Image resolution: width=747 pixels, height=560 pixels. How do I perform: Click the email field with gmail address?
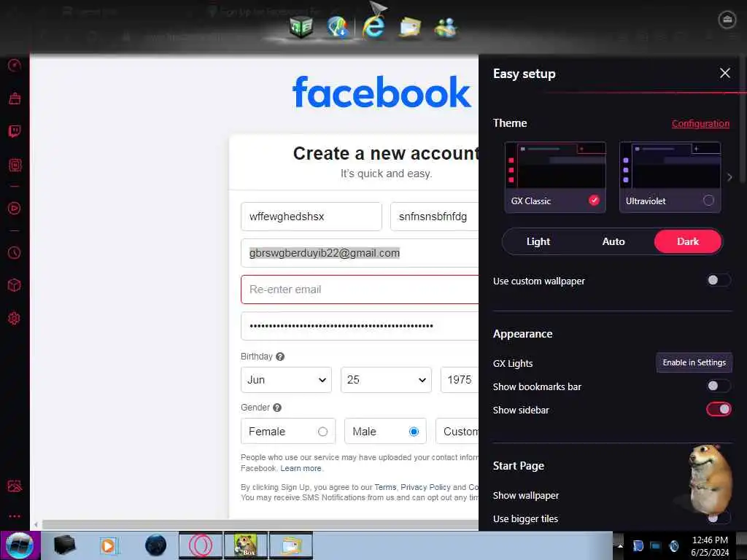click(x=360, y=253)
